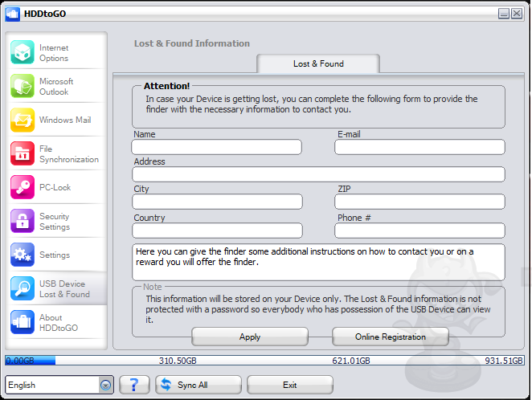Click into the Address input field
Screen dimensions: 532x400
pos(318,174)
